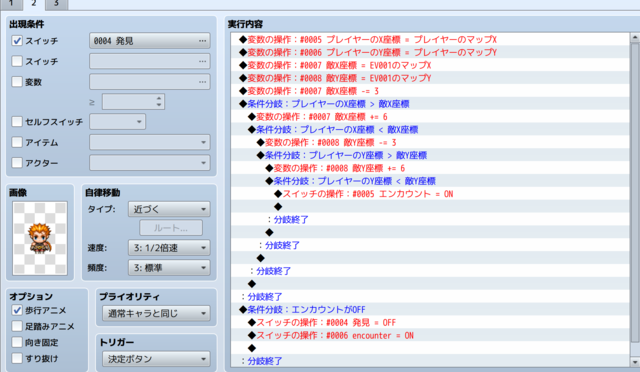Click the variable value number field
640x372 pixels.
[133, 102]
